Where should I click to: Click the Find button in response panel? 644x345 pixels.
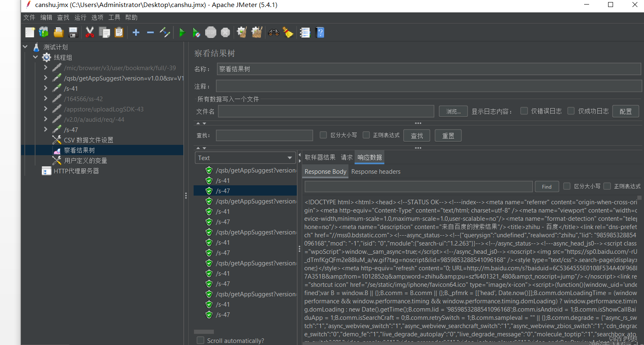[547, 187]
